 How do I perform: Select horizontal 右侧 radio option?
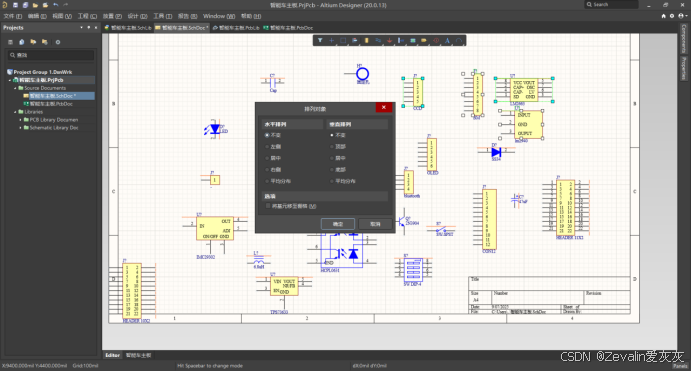point(267,169)
